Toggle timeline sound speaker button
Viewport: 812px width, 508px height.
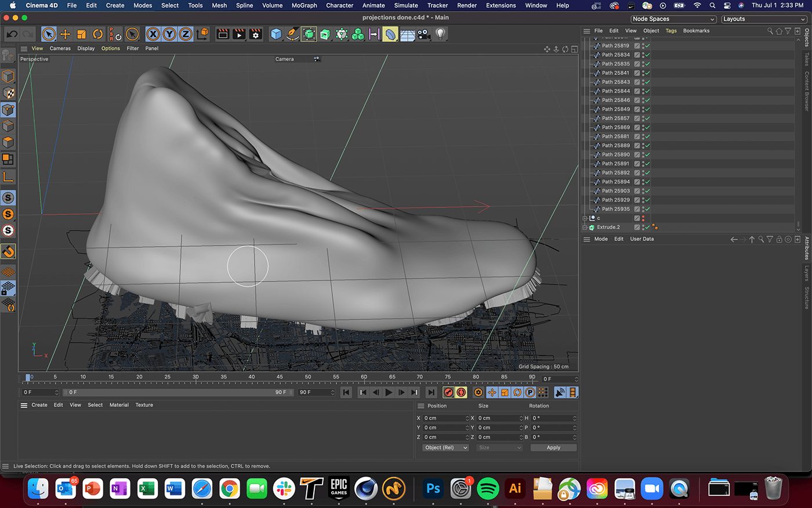(x=560, y=392)
